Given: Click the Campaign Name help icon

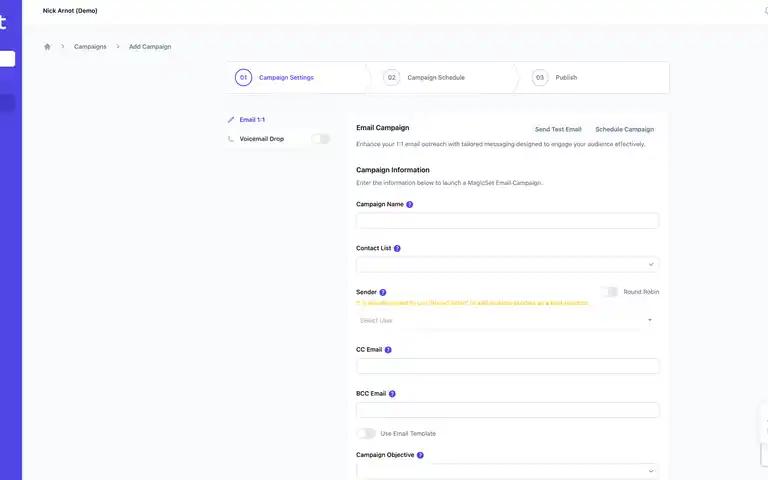Looking at the screenshot, I should click(x=409, y=204).
